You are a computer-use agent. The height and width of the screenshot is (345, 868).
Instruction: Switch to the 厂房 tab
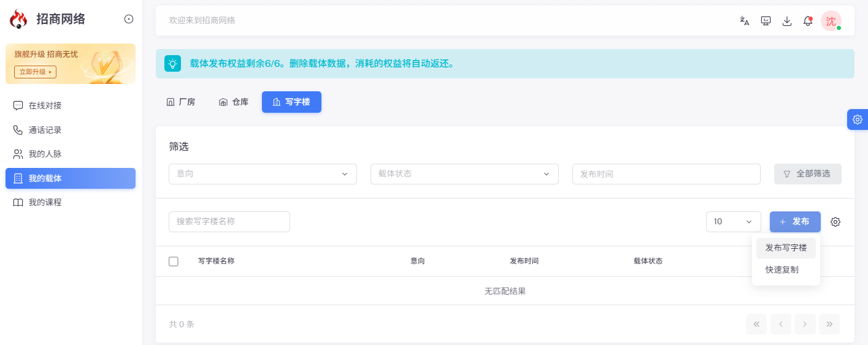(x=181, y=102)
